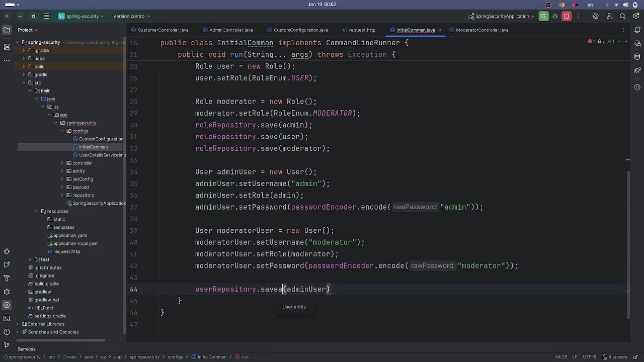The width and height of the screenshot is (644, 362).
Task: Rerun SpringSecurityApplication with green rerun button
Action: click(543, 16)
